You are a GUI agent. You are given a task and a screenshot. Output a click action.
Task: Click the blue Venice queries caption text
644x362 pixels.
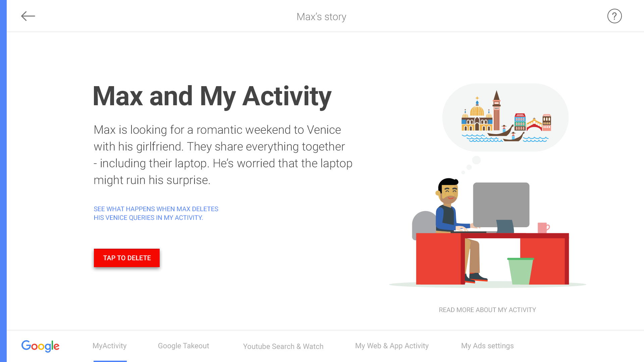156,213
